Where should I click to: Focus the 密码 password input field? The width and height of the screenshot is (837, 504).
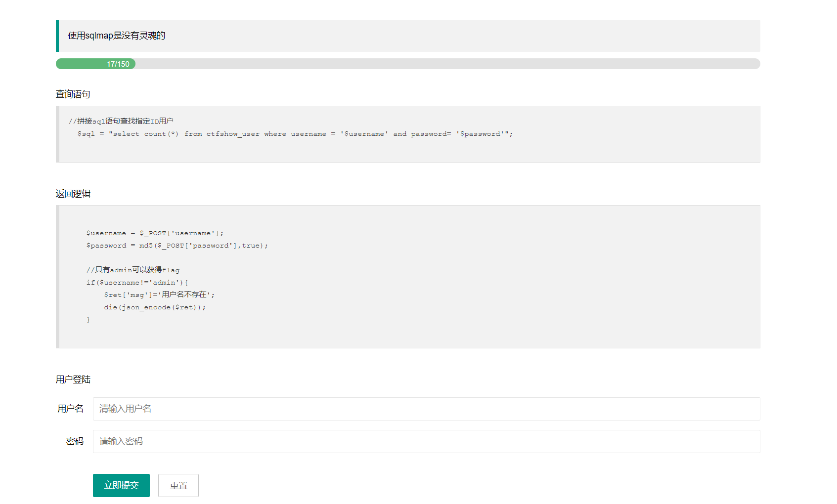[426, 441]
